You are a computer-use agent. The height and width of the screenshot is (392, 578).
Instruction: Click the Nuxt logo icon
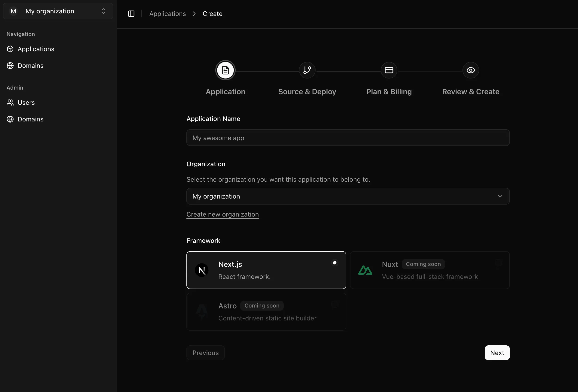[x=365, y=270]
